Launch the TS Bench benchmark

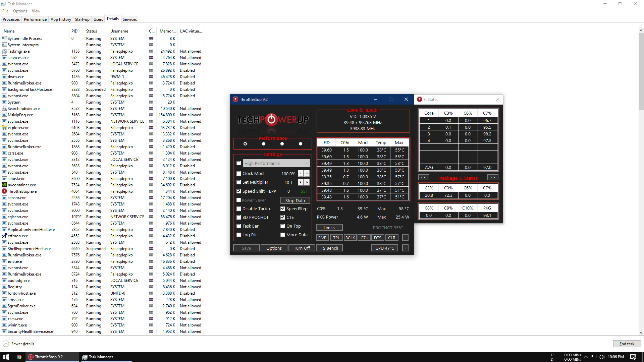pos(329,248)
